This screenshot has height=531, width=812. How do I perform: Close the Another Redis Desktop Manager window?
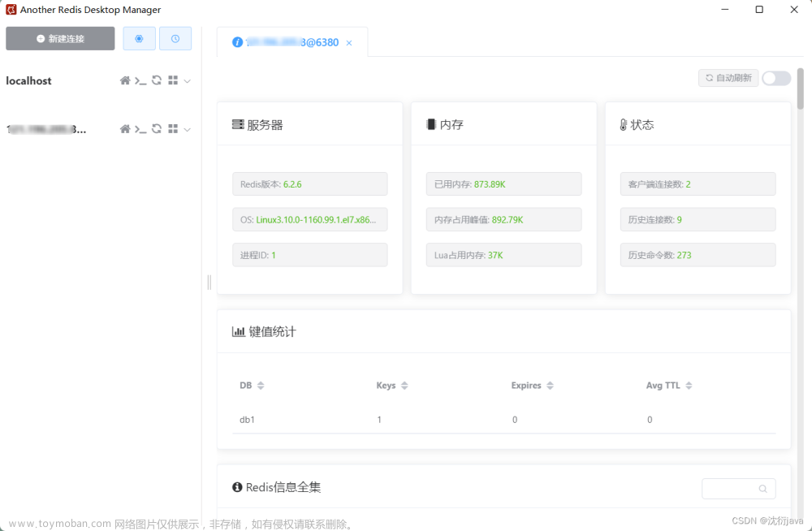pyautogui.click(x=794, y=9)
